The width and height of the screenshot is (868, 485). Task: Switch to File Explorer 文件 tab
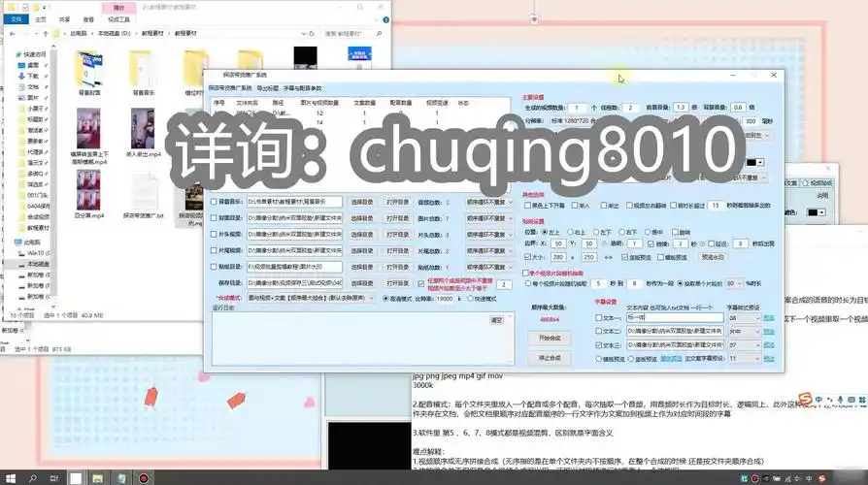point(17,19)
